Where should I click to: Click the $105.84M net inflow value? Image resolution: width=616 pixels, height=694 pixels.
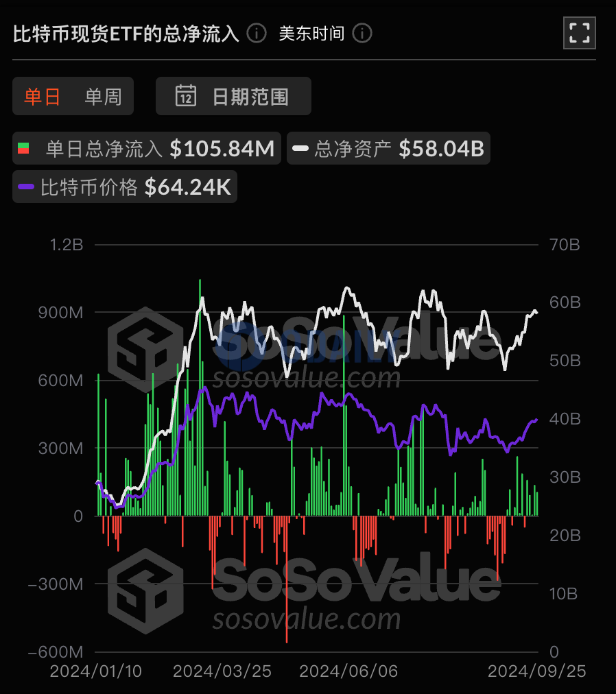222,148
